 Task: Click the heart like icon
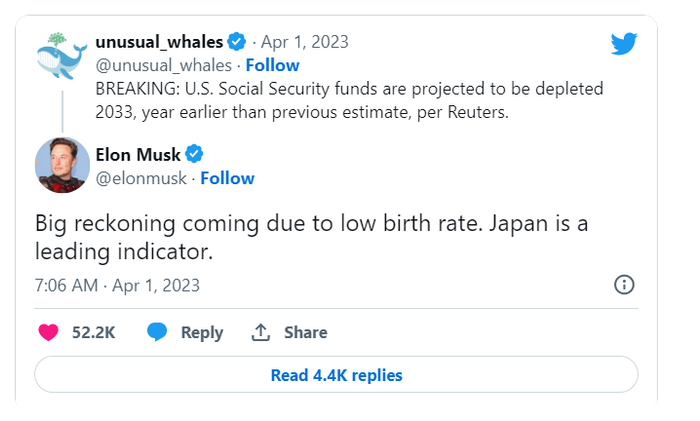click(48, 332)
